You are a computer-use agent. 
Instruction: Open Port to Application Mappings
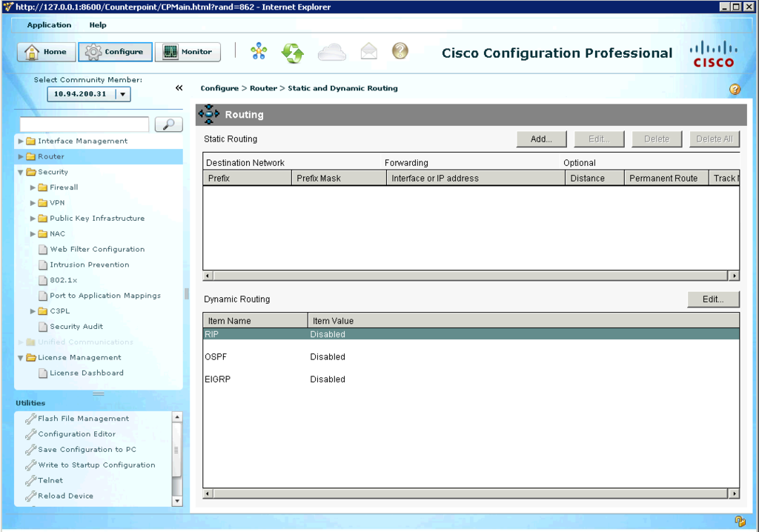tap(105, 296)
